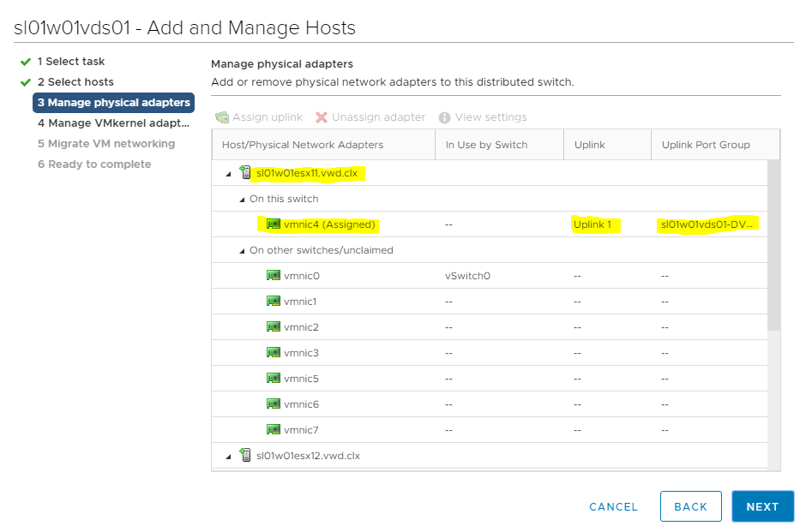Click the NEXT button

click(x=763, y=507)
